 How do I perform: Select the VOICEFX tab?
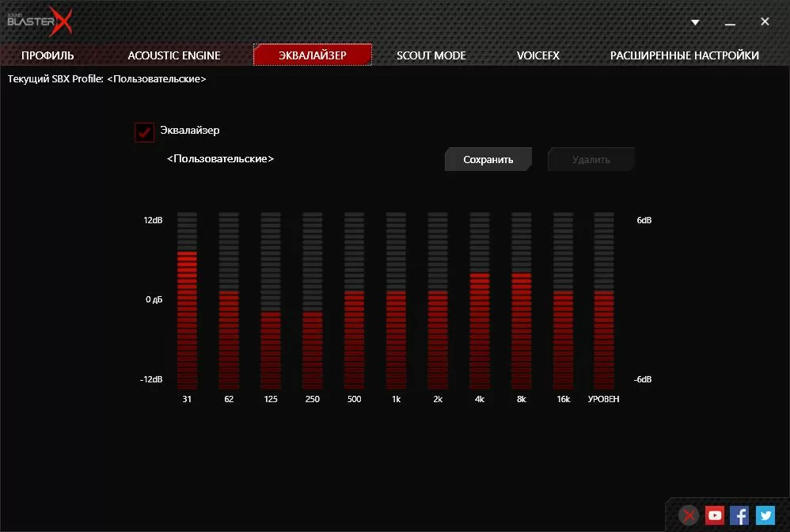(538, 55)
